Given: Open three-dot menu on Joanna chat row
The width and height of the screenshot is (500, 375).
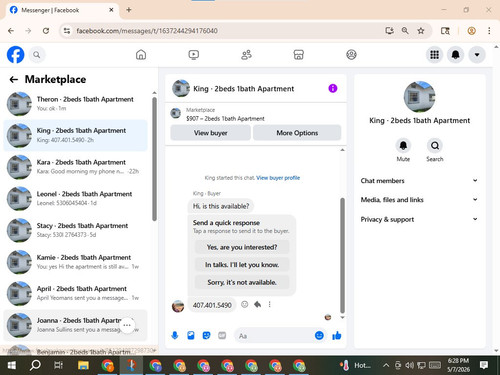Looking at the screenshot, I should 127,325.
